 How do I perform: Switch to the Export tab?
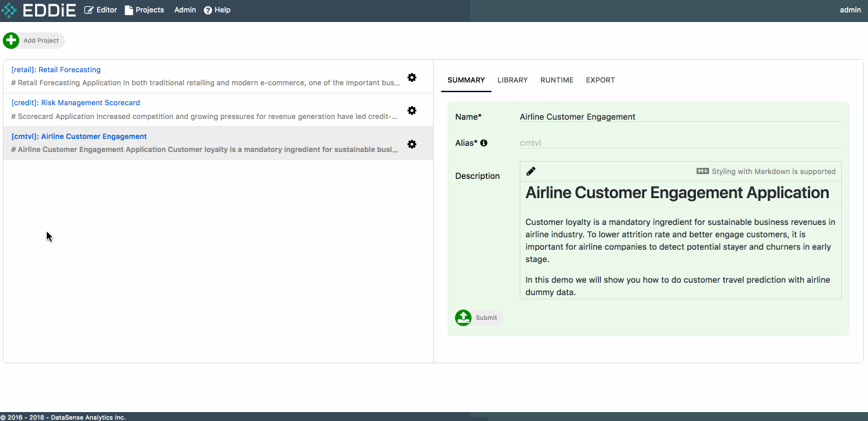point(600,80)
